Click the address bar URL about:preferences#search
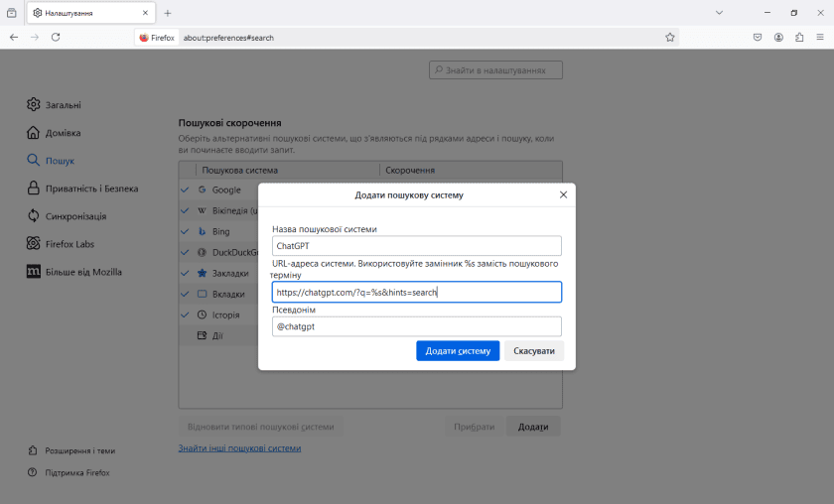The height and width of the screenshot is (504, 834). pos(228,38)
